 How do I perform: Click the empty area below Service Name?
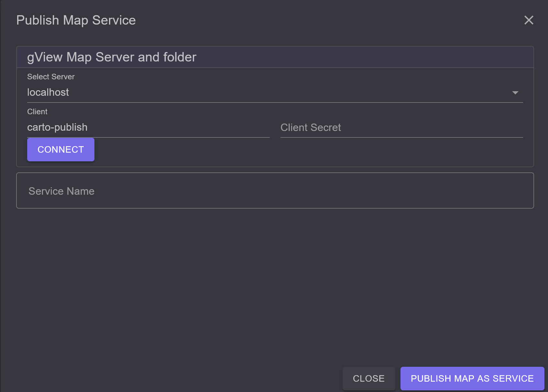click(275, 285)
